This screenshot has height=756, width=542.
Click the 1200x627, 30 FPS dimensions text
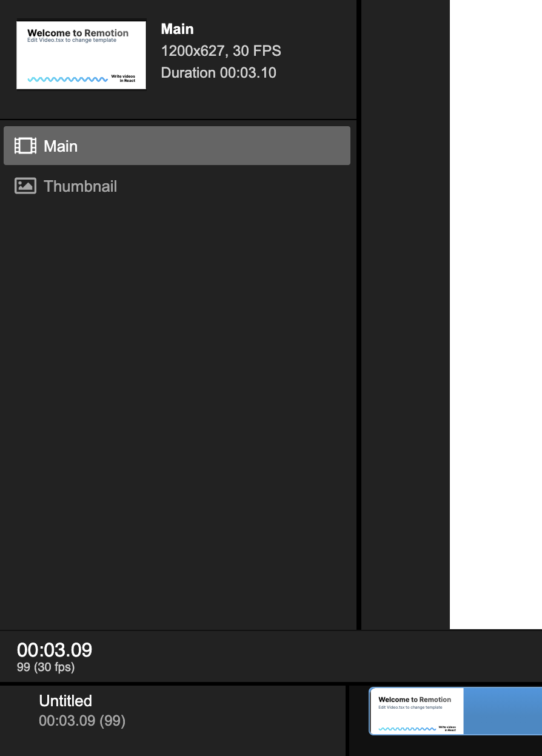click(x=221, y=51)
